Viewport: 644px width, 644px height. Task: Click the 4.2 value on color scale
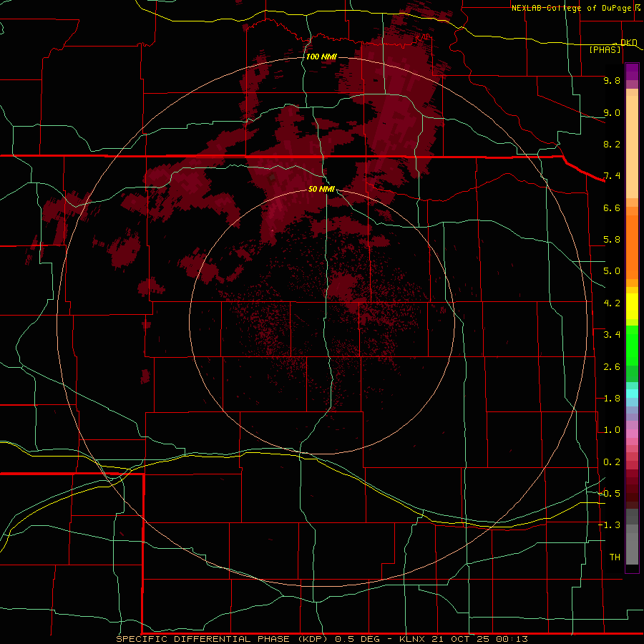pos(612,303)
